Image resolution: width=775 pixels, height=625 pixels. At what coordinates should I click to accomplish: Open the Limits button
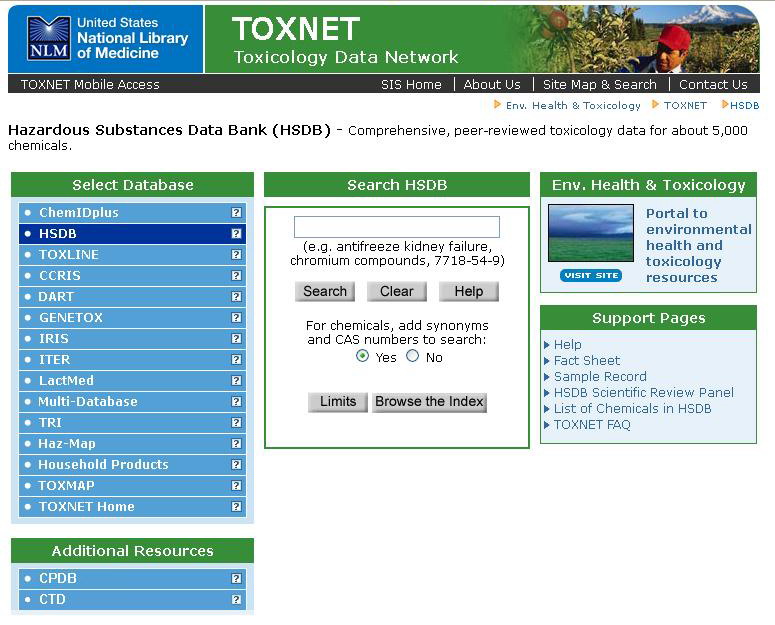(x=338, y=402)
